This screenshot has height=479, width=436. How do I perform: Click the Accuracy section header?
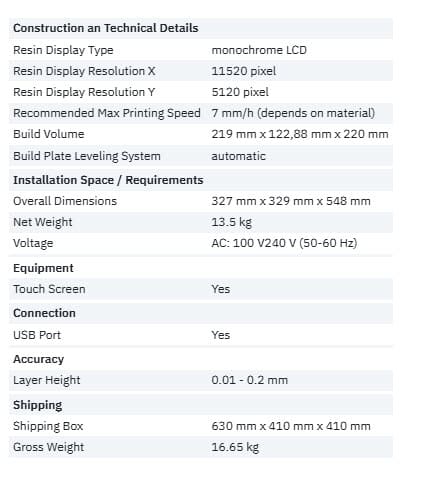tap(39, 359)
